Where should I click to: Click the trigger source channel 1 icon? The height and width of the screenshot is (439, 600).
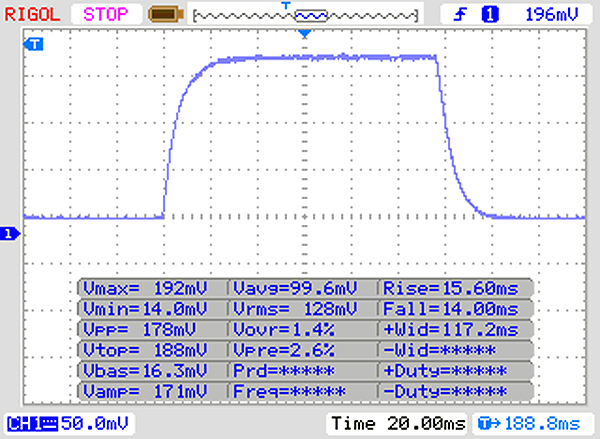pyautogui.click(x=490, y=15)
